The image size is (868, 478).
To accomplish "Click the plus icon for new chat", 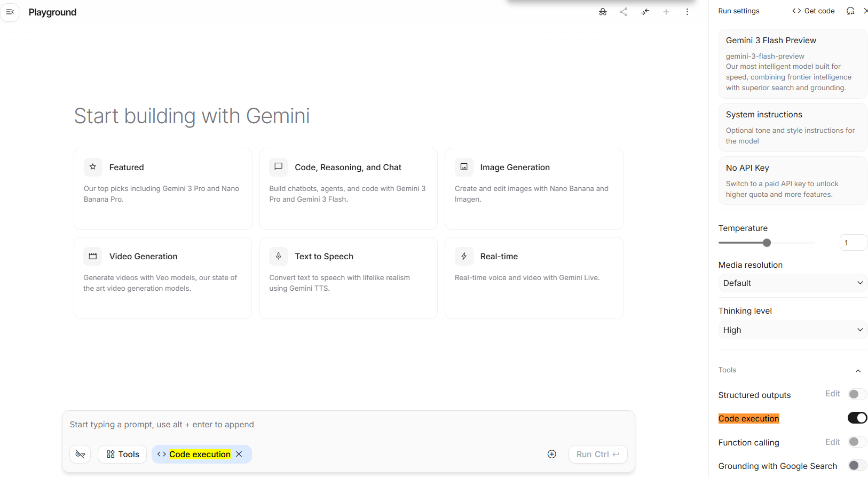I will pos(666,12).
